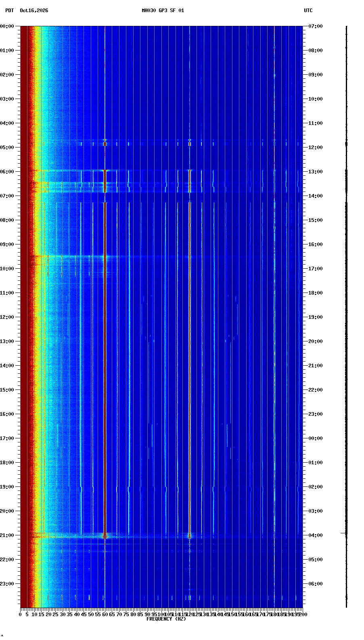
Task: Select the 03:00 PDT time tick label
Action: click(7, 99)
